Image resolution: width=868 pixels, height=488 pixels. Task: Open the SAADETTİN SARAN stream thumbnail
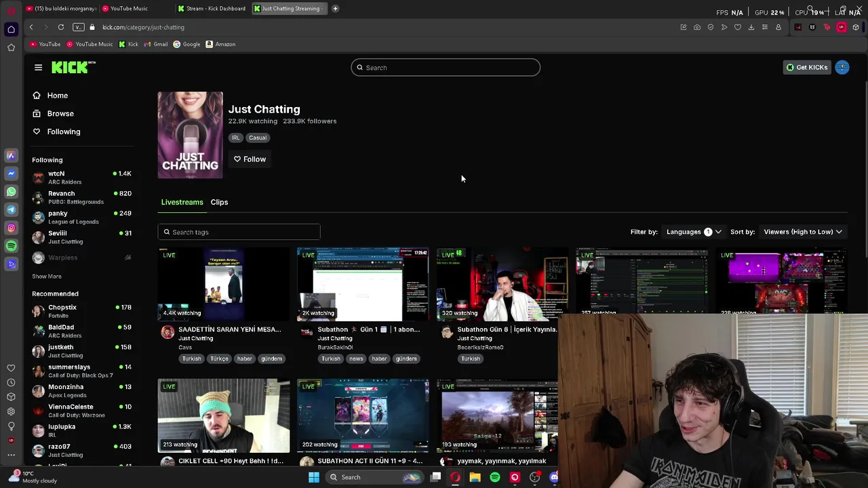click(x=224, y=284)
